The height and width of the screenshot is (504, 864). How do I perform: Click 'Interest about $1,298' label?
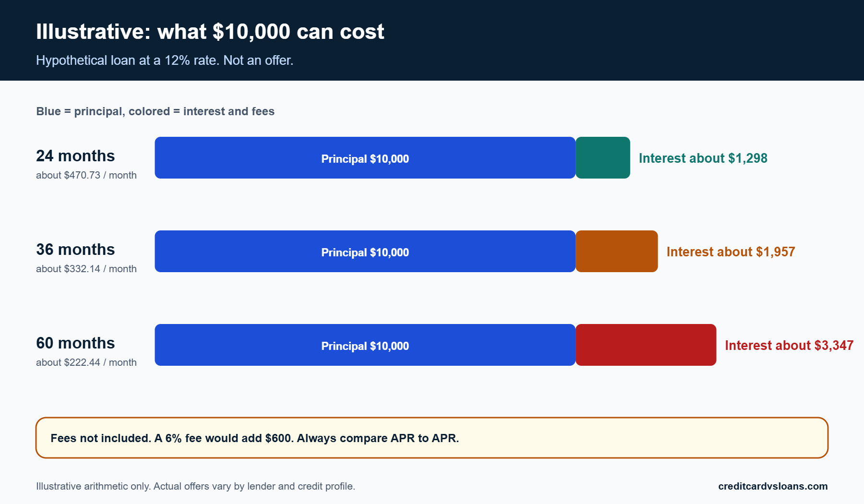703,158
